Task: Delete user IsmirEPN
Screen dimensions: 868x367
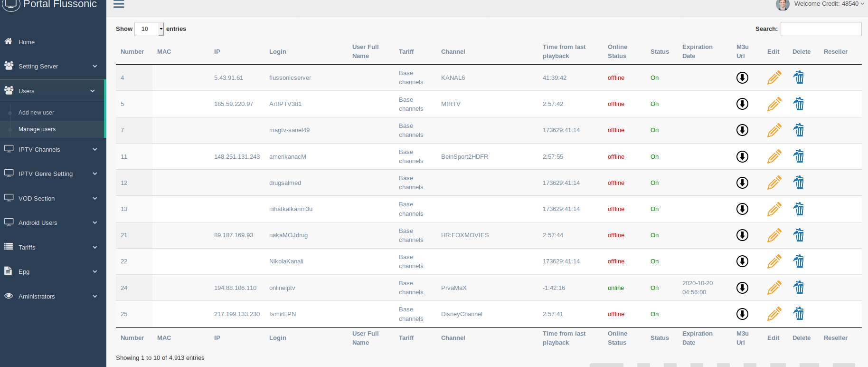Action: 799,313
